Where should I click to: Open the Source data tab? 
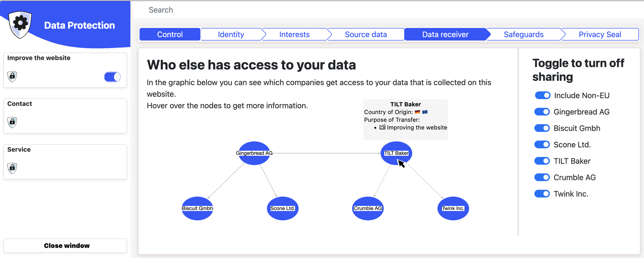(366, 34)
